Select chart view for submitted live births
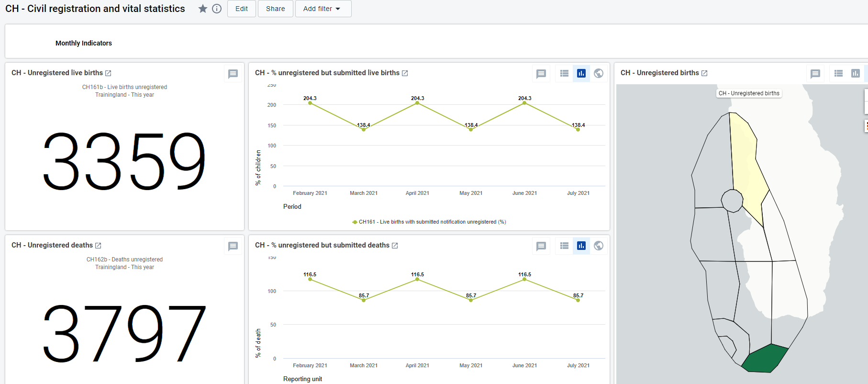This screenshot has width=868, height=384. 581,73
